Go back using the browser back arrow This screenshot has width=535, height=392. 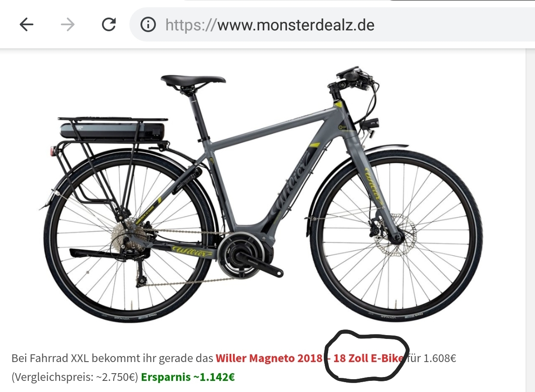click(x=27, y=25)
